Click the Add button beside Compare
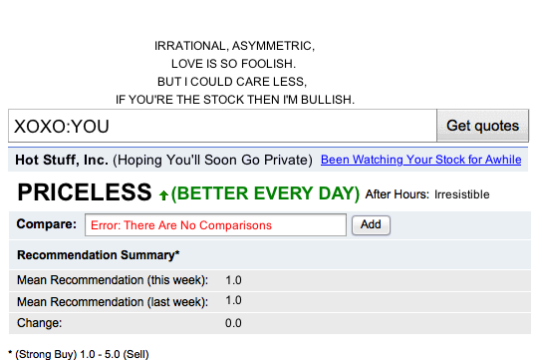 (x=371, y=225)
